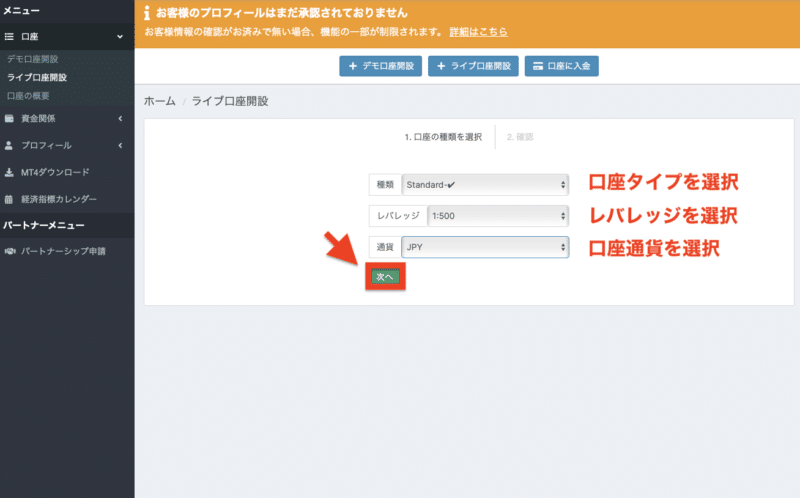Click the card icon on 口座に入金 button
The width and height of the screenshot is (800, 498).
[x=538, y=66]
